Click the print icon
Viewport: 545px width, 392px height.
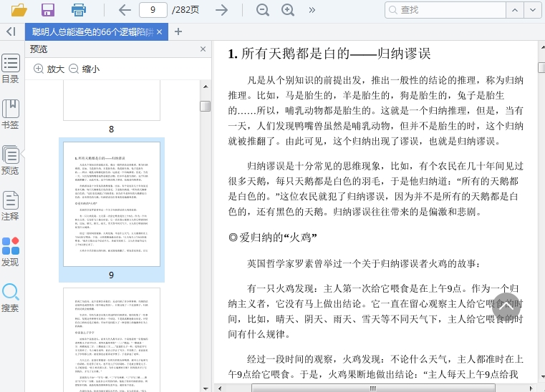coord(79,10)
